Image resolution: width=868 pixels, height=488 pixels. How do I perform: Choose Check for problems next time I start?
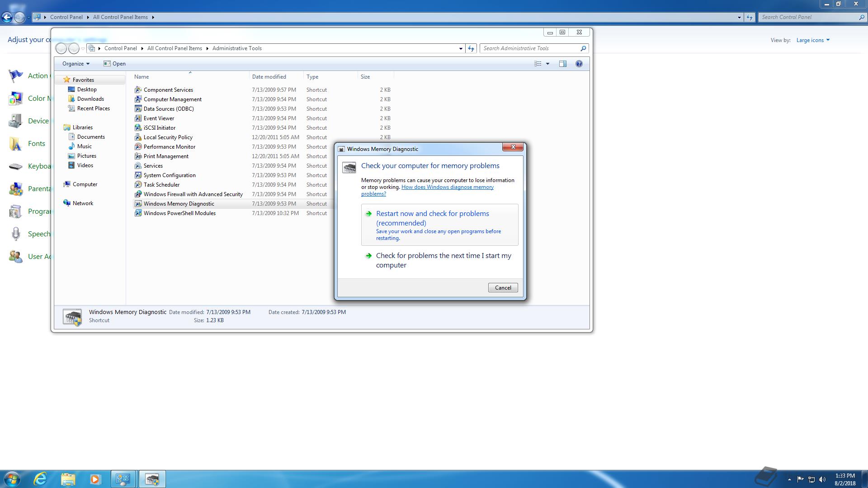point(439,260)
